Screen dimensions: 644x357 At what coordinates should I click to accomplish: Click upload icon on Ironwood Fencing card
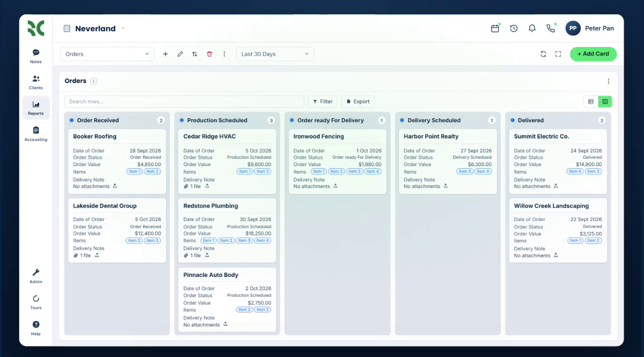(x=335, y=186)
